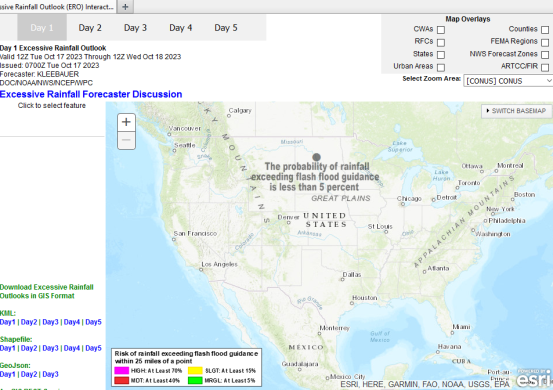This screenshot has width=553, height=390.
Task: Open Excessive Rainfall Forecaster Discussion link
Action: coord(91,94)
